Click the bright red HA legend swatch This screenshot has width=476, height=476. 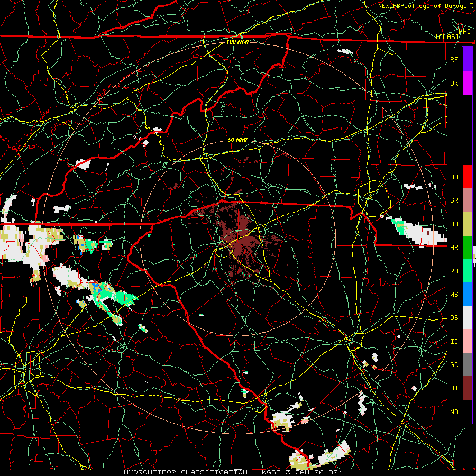tap(467, 177)
